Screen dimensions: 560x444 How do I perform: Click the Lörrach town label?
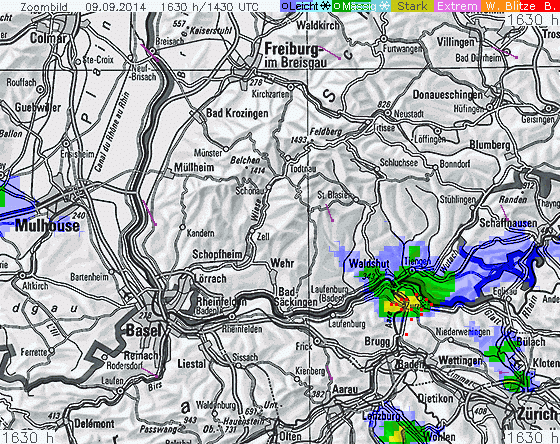pos(210,278)
